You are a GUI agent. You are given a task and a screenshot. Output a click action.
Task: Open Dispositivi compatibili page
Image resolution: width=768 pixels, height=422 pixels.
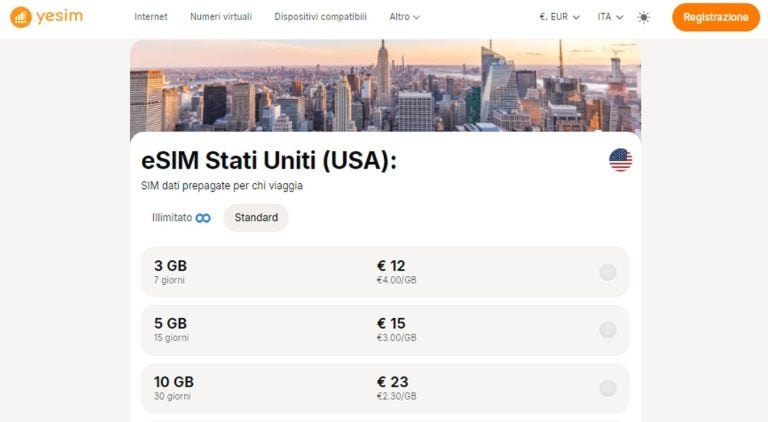click(320, 17)
